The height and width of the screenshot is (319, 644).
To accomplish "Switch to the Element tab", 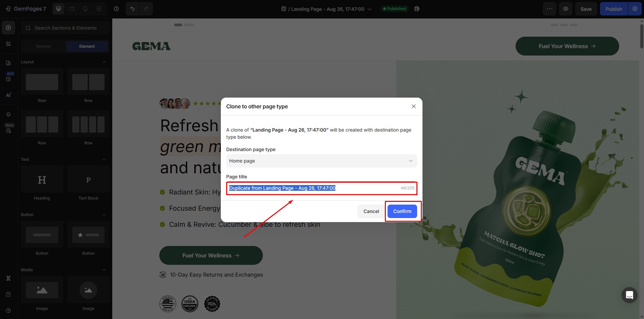I will point(87,46).
